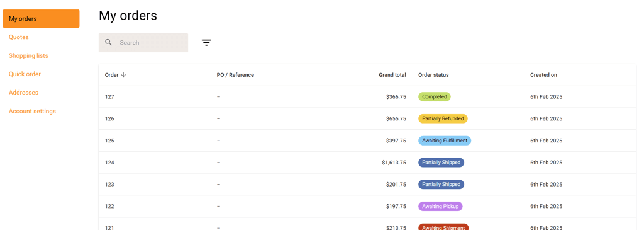Click grand total $397.75

(396, 141)
